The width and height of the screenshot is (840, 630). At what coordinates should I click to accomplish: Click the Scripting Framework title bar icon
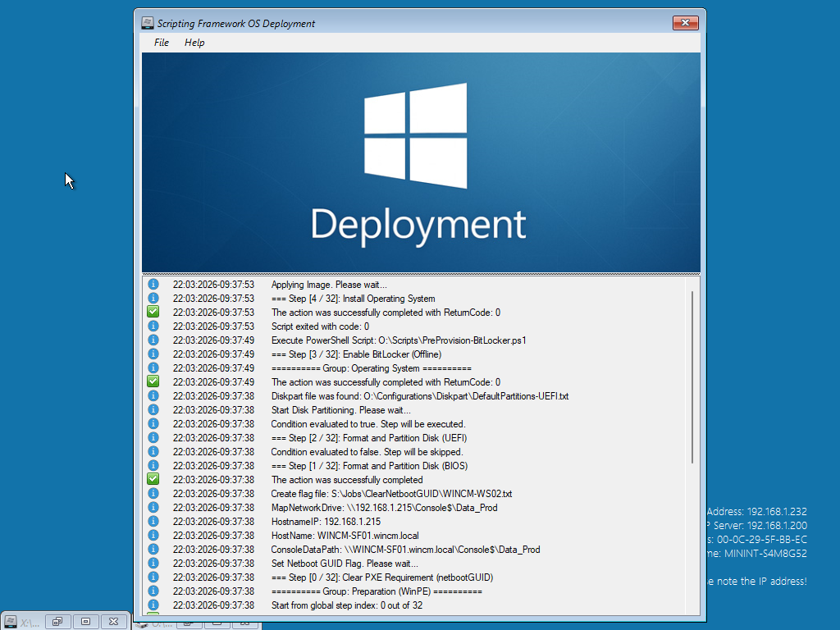[x=147, y=24]
